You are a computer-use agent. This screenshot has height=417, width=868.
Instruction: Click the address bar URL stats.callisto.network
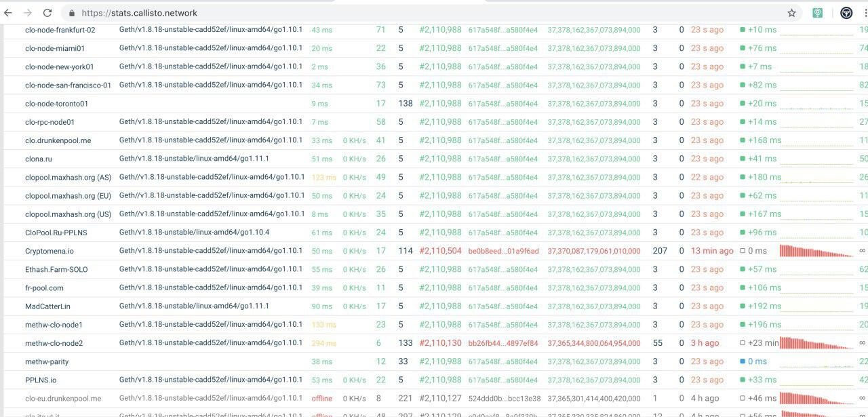coord(139,13)
